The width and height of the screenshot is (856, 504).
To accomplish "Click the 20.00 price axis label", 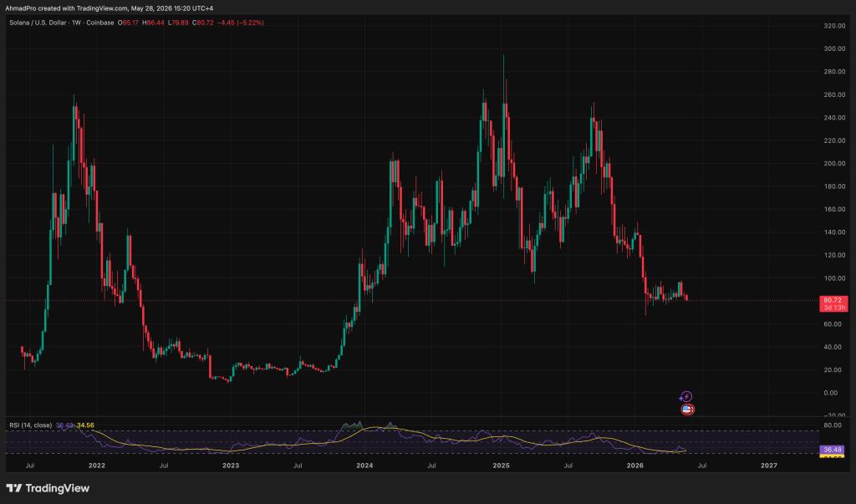I will pyautogui.click(x=833, y=369).
